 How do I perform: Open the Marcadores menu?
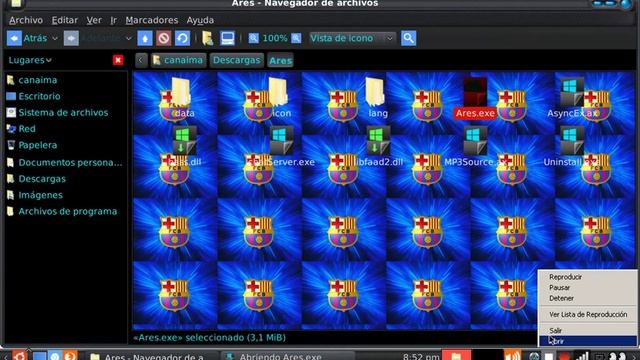pos(151,20)
